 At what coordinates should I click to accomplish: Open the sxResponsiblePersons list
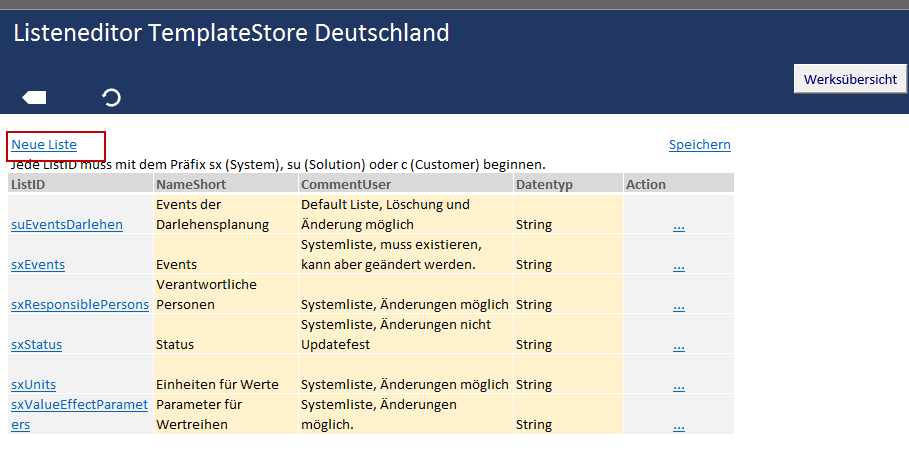[x=79, y=304]
